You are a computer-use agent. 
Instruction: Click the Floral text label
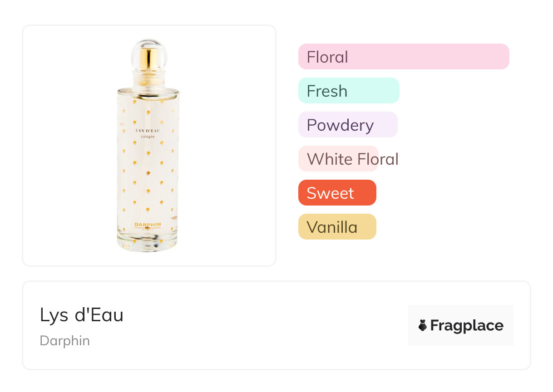[x=327, y=57]
